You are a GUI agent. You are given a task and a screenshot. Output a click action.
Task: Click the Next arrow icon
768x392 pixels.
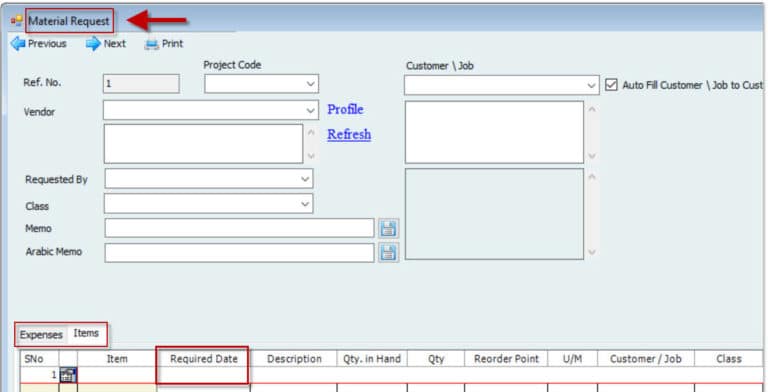pyautogui.click(x=93, y=44)
